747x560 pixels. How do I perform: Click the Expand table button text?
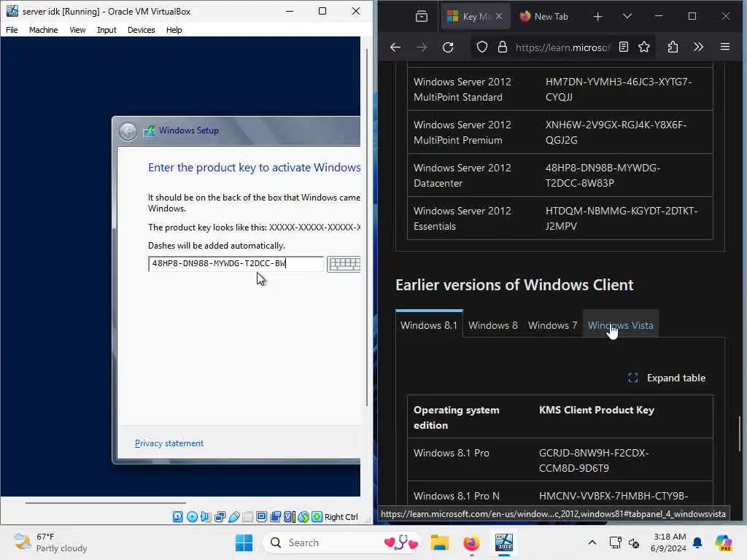click(x=676, y=378)
